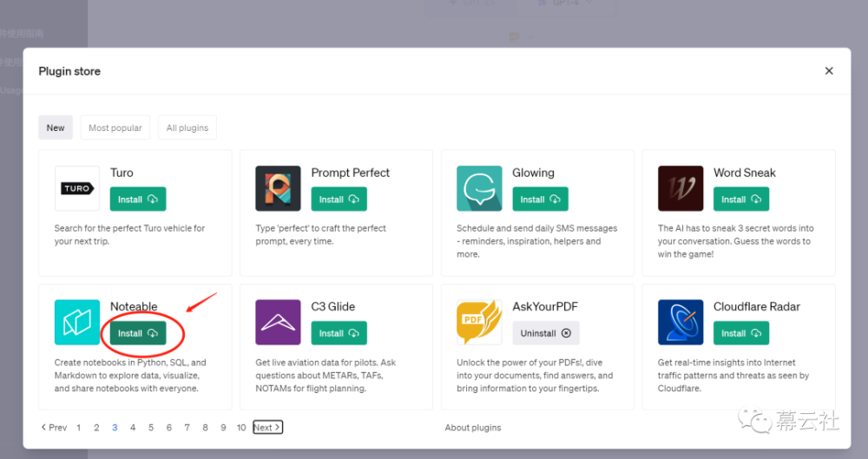The image size is (868, 459).
Task: Open page 5 of plugins
Action: [x=150, y=428]
